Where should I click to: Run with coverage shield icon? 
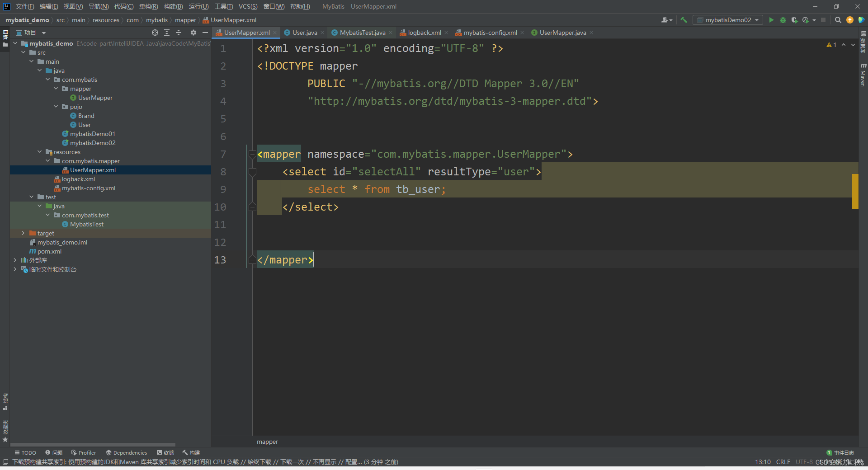[794, 20]
